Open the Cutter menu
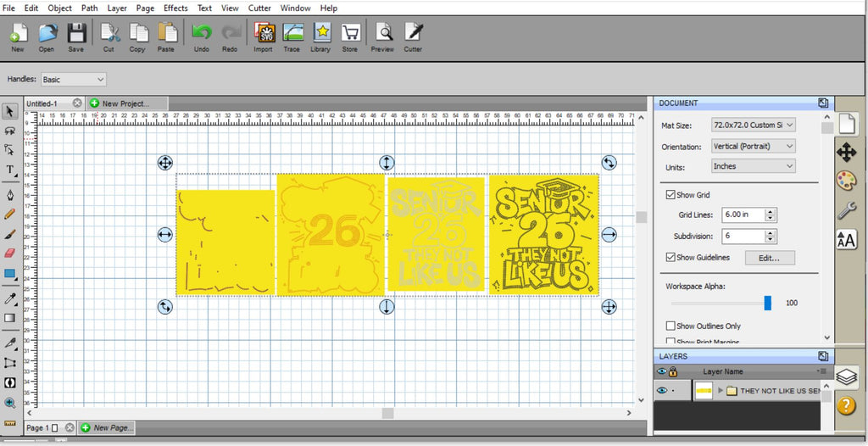This screenshot has height=446, width=868. coord(259,8)
